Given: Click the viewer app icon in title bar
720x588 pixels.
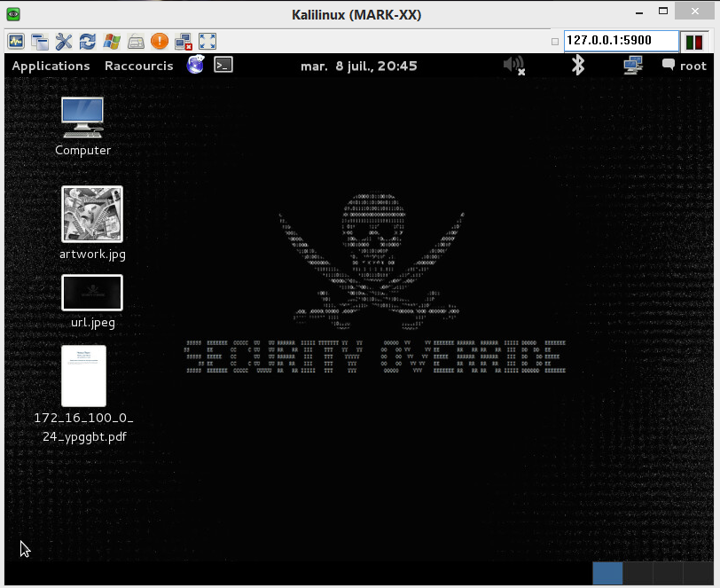Looking at the screenshot, I should [13, 14].
